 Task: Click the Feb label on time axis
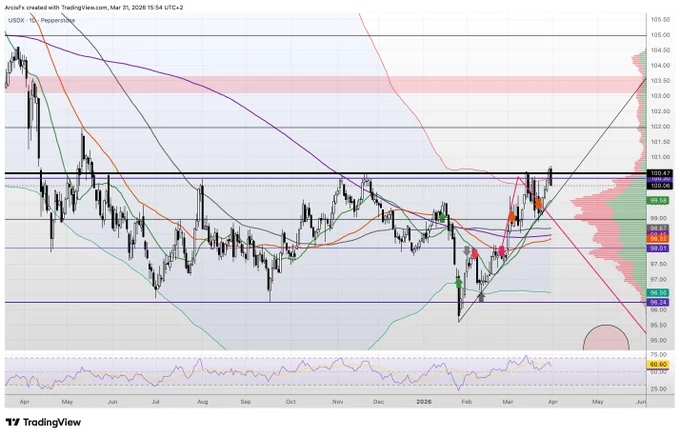click(466, 402)
